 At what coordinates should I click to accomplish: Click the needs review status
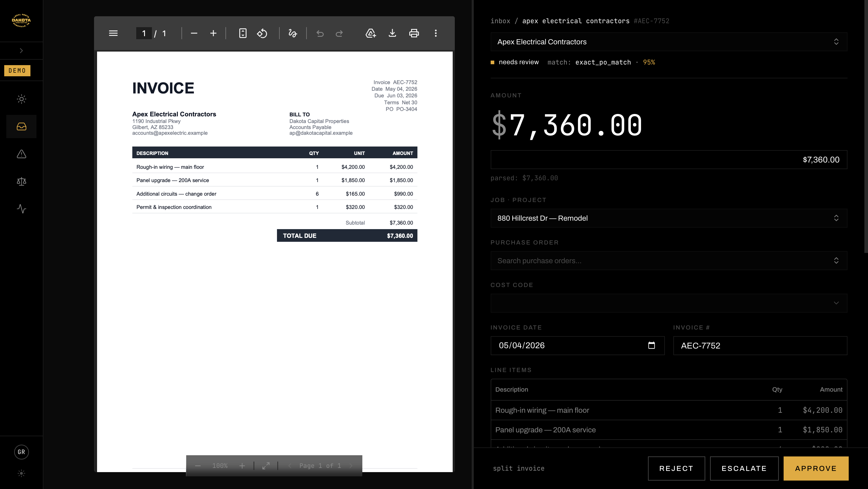point(518,62)
